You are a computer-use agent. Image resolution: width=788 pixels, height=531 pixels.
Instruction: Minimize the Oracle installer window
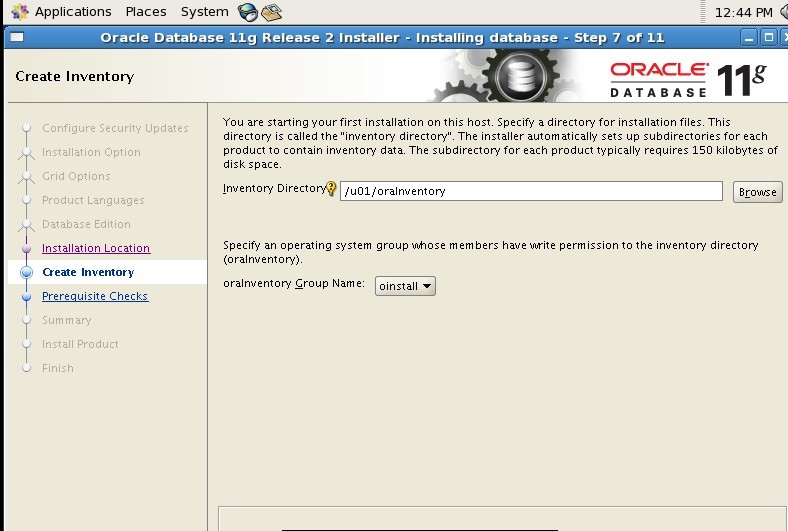[749, 38]
